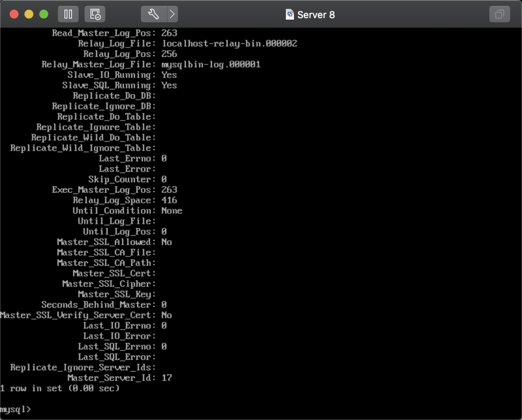The width and height of the screenshot is (522, 420).
Task: Click the Seconds_Behind_Master label
Action: (x=98, y=305)
